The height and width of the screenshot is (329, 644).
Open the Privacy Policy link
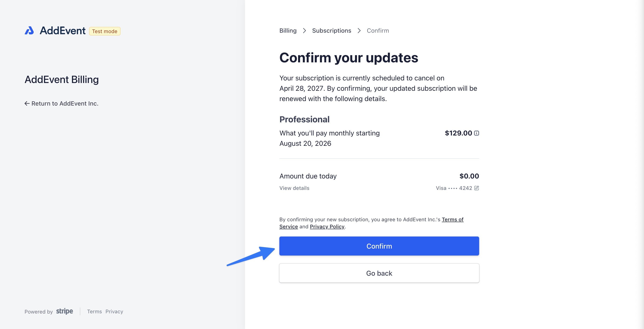(x=327, y=226)
